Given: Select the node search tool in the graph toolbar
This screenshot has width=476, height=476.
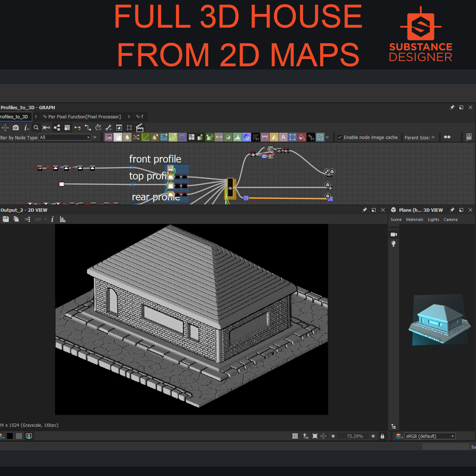Looking at the screenshot, I should (36, 128).
